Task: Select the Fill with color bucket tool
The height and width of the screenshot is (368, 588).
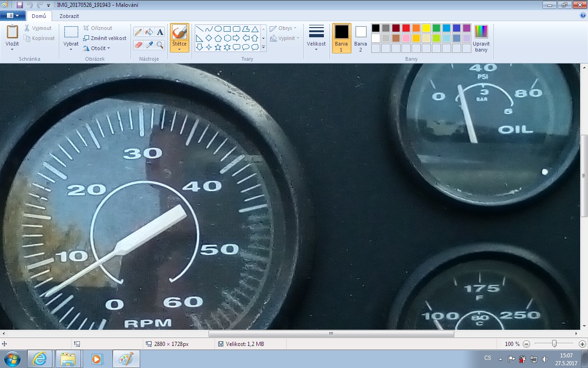Action: click(x=149, y=32)
